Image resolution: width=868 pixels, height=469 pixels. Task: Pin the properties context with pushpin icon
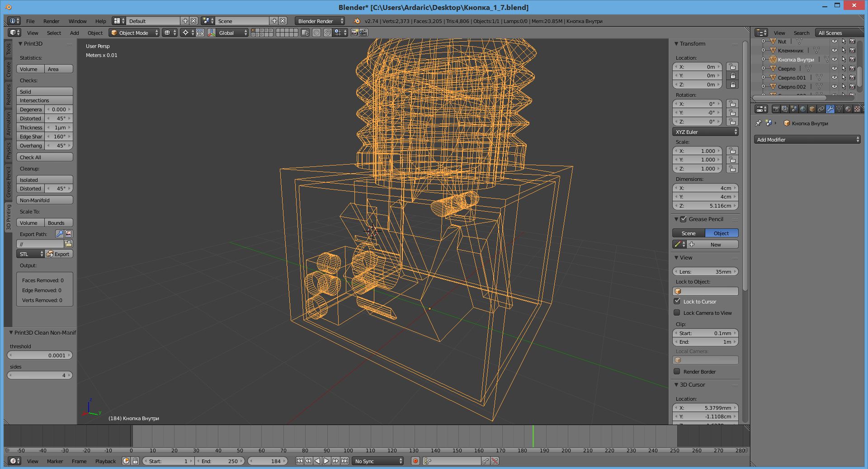click(759, 123)
